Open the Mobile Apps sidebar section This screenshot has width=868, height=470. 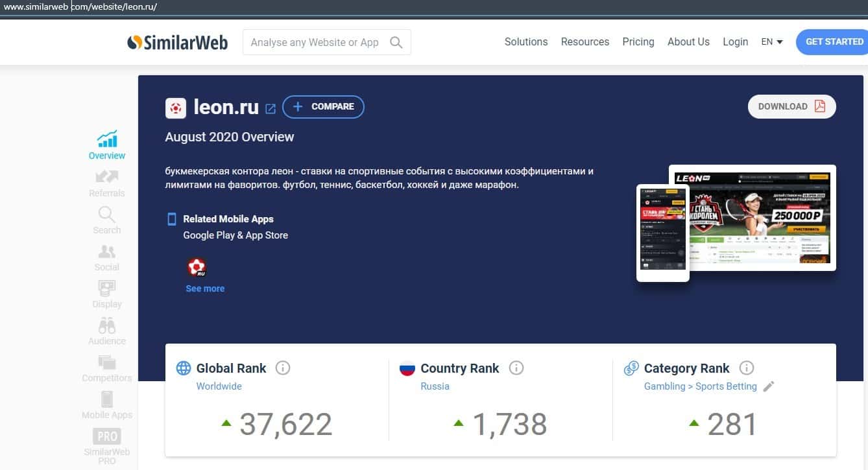pos(107,400)
